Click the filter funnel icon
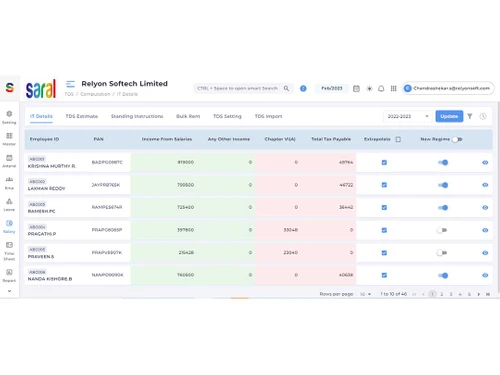The width and height of the screenshot is (500, 375). tap(470, 116)
